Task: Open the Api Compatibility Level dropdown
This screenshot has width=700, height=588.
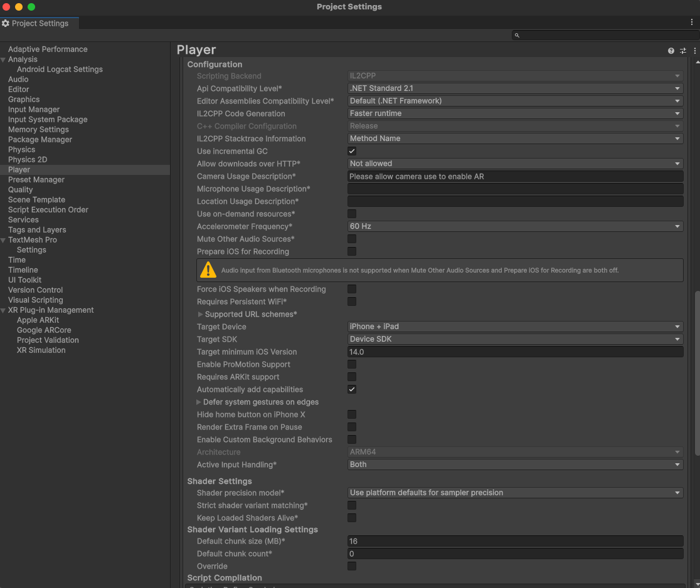Action: [x=515, y=88]
